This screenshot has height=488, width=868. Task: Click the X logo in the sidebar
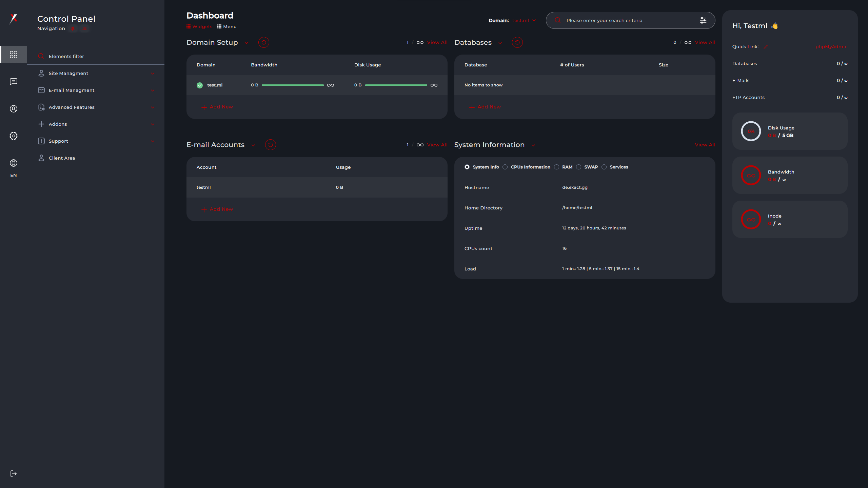pos(14,19)
